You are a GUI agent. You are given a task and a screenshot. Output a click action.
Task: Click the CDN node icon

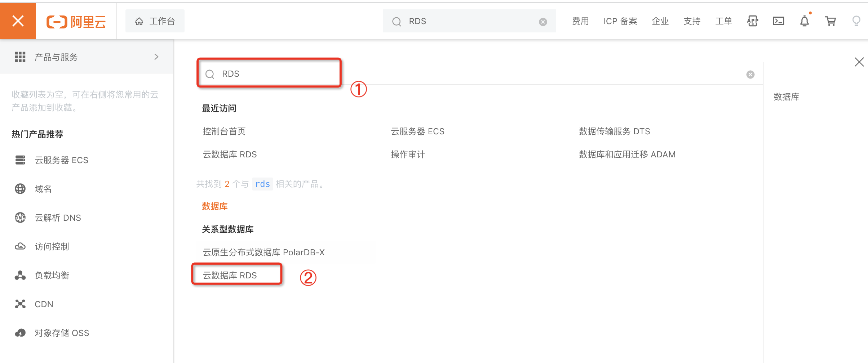(x=20, y=304)
